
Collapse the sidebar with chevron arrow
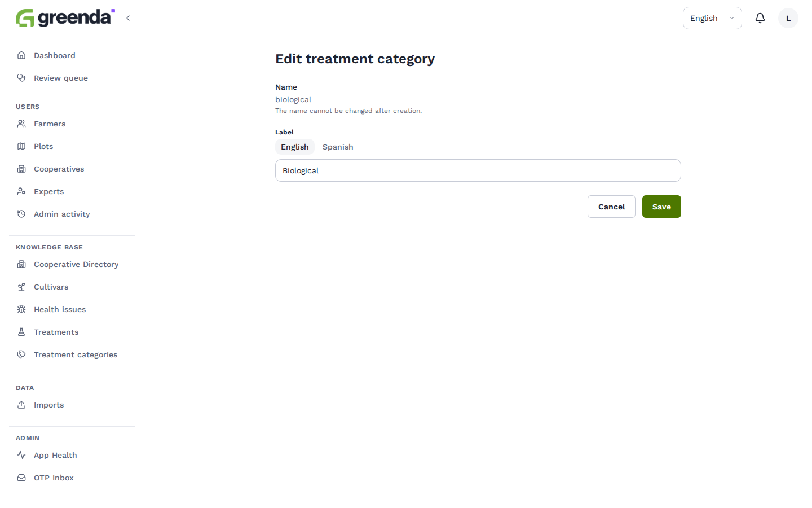(x=128, y=18)
